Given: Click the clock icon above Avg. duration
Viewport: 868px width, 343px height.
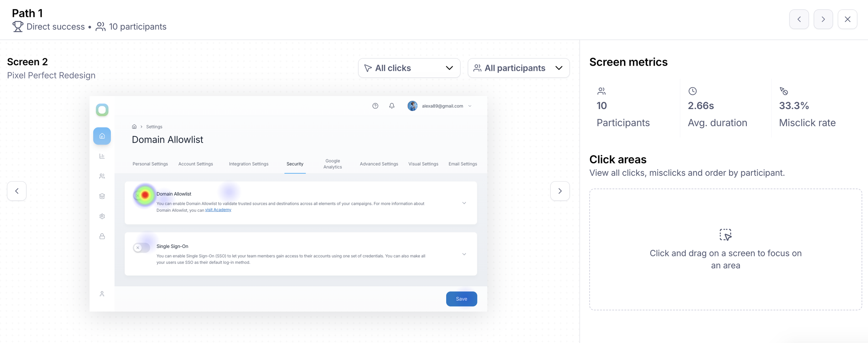Looking at the screenshot, I should coord(692,91).
